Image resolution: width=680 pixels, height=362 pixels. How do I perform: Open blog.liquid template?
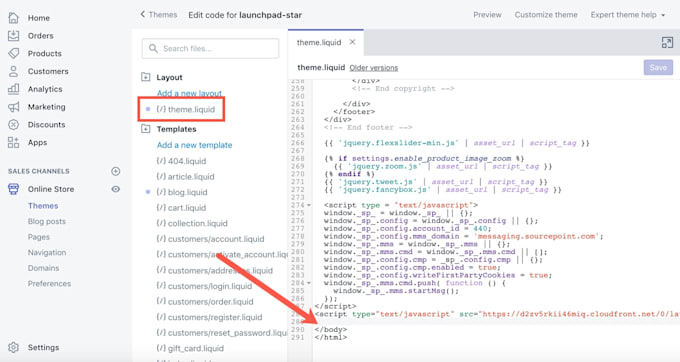coord(182,192)
